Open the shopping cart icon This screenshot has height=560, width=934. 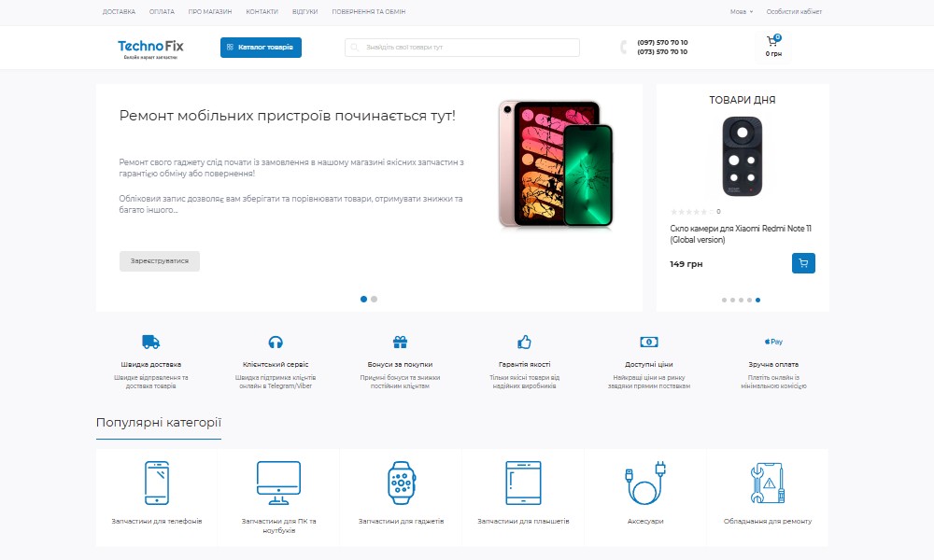(x=773, y=41)
